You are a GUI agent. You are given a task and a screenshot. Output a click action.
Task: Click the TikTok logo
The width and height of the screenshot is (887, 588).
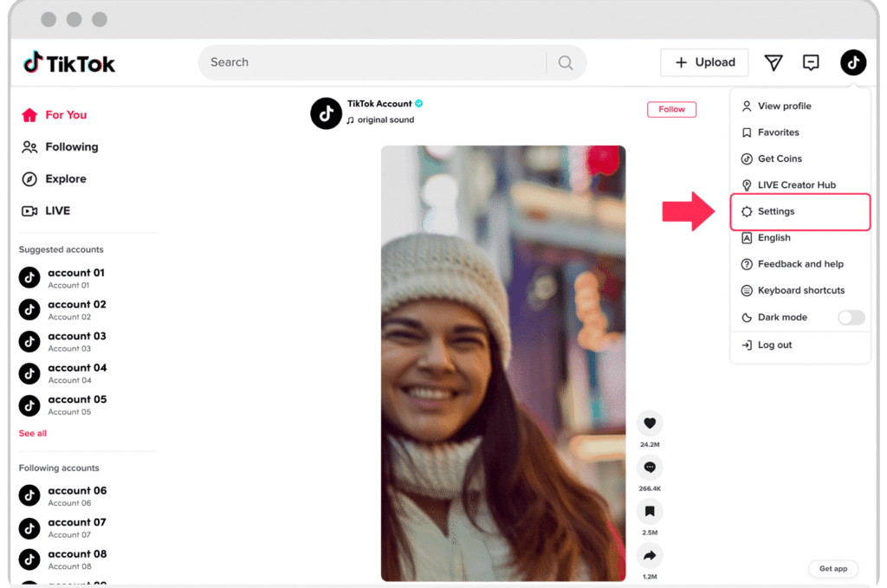[69, 63]
